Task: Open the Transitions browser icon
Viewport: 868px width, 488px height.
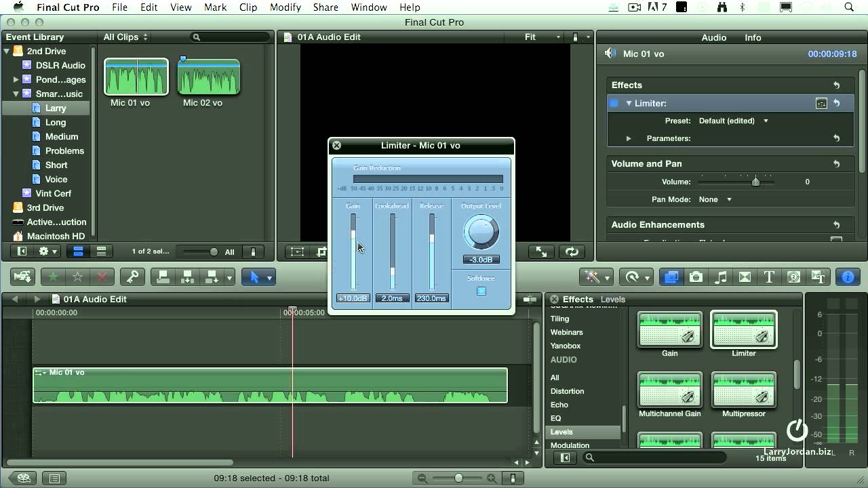Action: tap(745, 277)
